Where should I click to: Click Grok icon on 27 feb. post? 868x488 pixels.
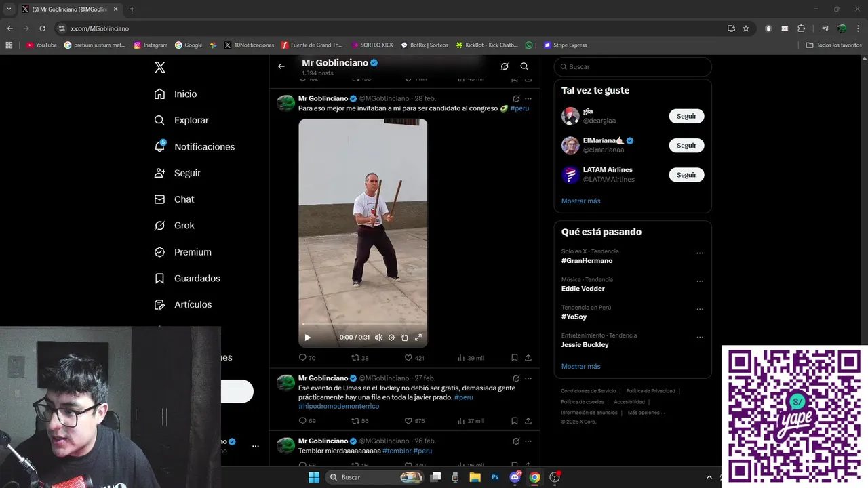point(516,378)
